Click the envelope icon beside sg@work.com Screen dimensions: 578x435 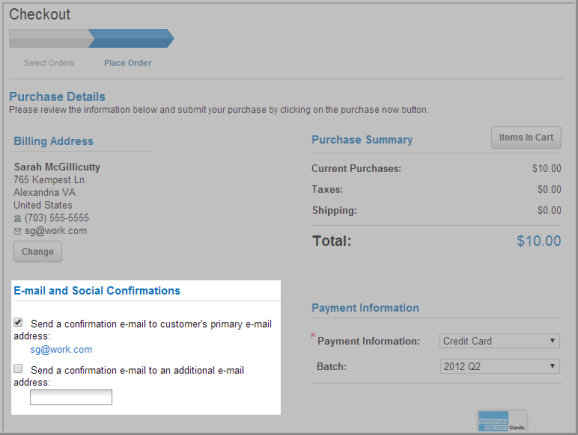(17, 232)
